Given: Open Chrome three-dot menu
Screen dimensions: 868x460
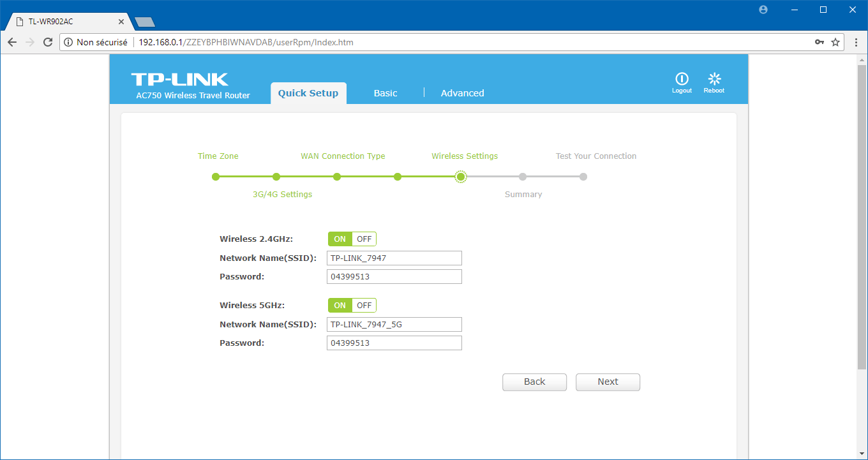Looking at the screenshot, I should coord(856,42).
